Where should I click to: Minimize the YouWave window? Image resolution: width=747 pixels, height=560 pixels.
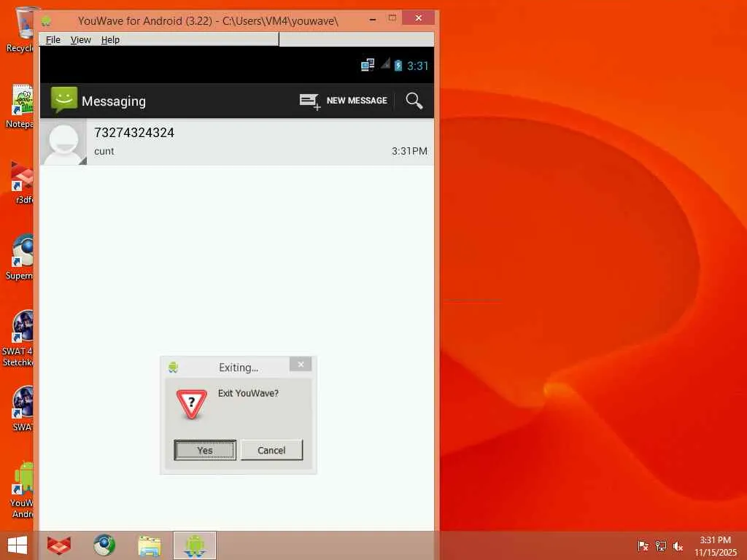373,19
